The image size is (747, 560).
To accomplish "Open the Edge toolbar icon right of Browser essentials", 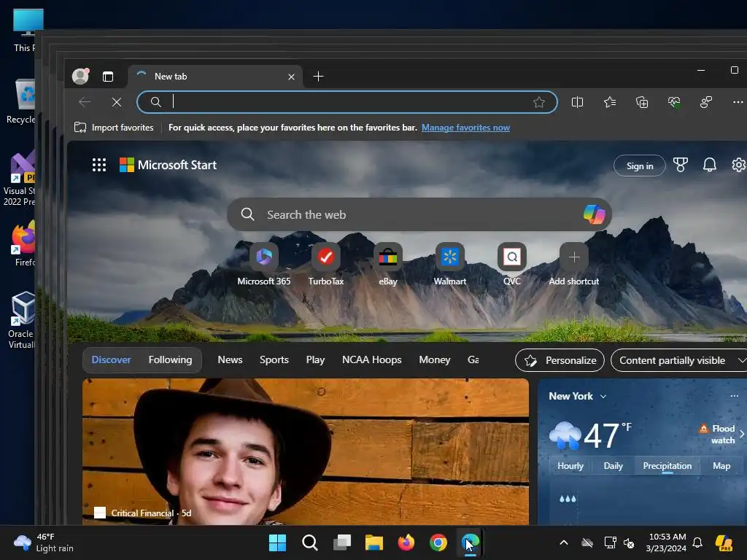I will tap(706, 102).
